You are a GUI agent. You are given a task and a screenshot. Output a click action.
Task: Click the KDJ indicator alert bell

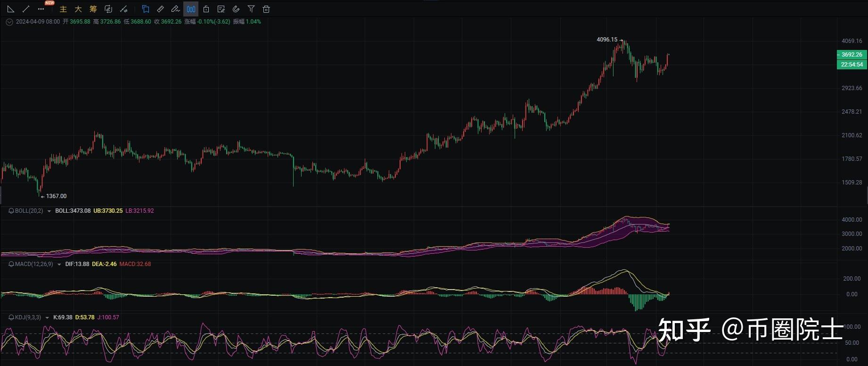pos(11,317)
